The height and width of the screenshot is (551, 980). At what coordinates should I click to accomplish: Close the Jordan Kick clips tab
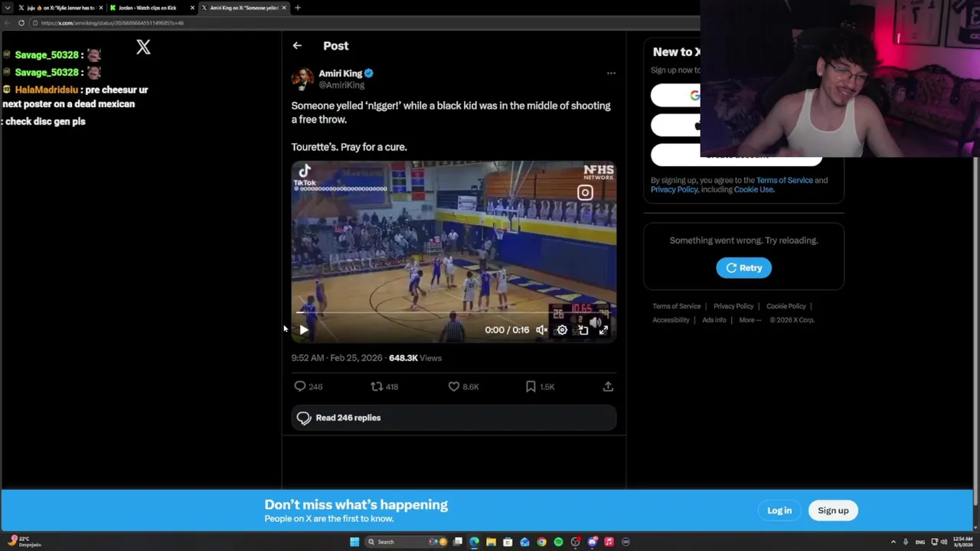point(192,8)
